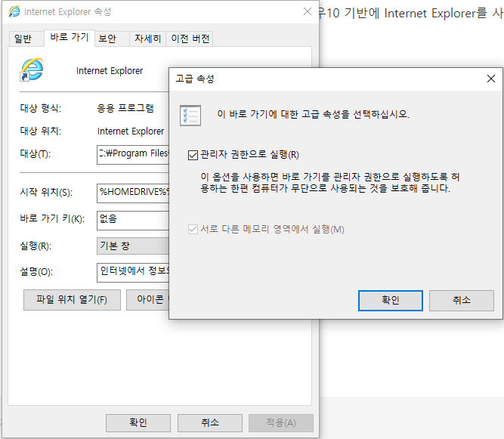Click the 설명(O) description input field
Viewport: 504px width, 439px height.
[x=133, y=272]
